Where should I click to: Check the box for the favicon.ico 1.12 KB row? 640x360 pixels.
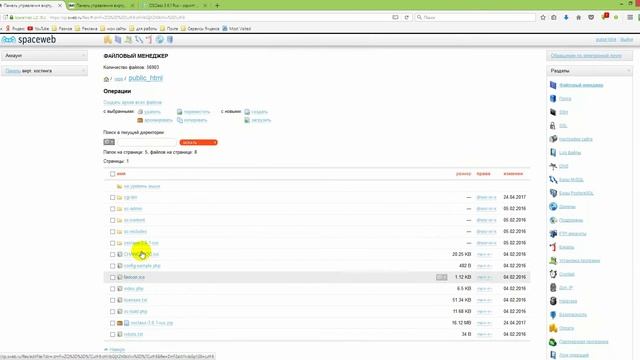[112, 277]
